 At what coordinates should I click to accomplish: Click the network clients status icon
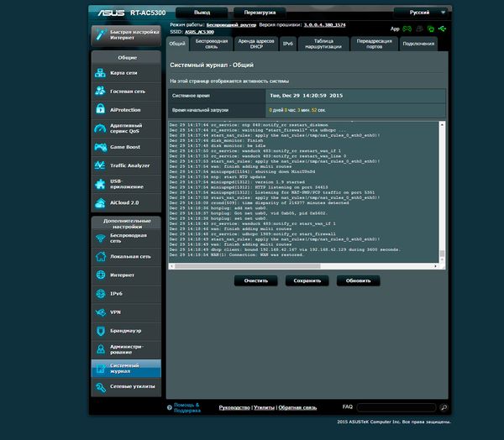click(x=431, y=29)
